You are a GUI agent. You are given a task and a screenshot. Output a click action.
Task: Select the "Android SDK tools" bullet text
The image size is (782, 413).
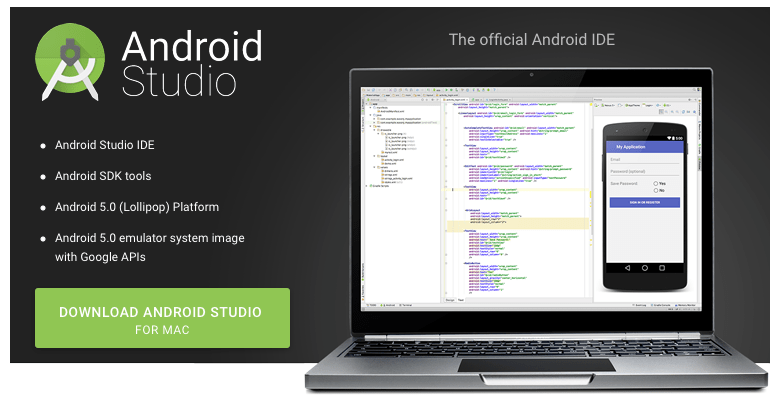(x=103, y=176)
